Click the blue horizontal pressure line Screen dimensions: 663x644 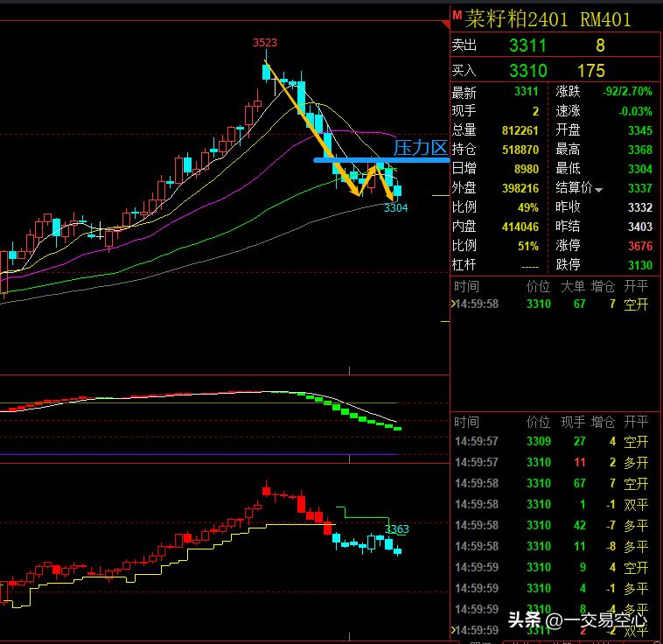pos(350,159)
